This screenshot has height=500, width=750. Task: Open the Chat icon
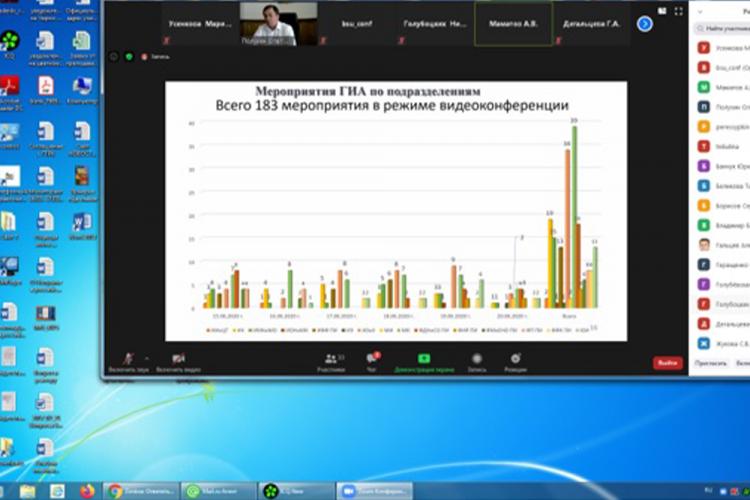[373, 360]
